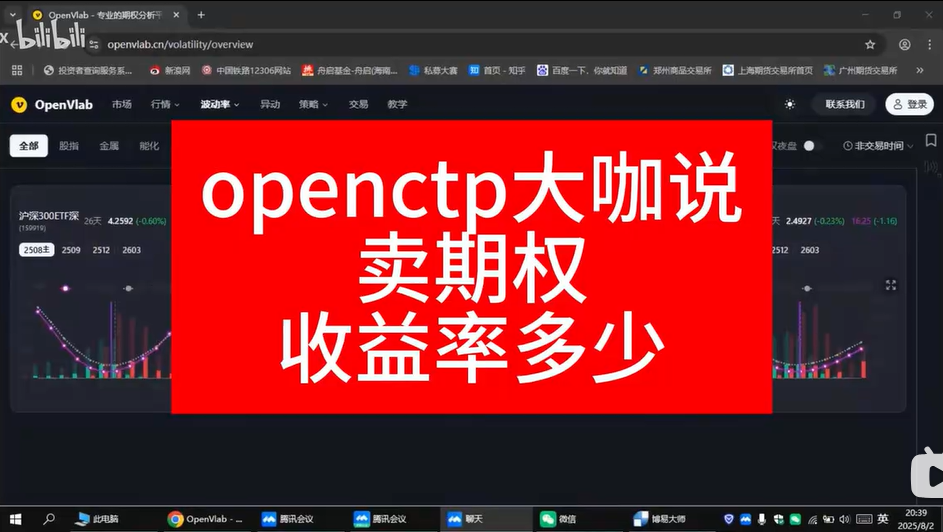This screenshot has width=943, height=532.
Task: Expand the 波动率 dropdown menu
Action: point(219,104)
